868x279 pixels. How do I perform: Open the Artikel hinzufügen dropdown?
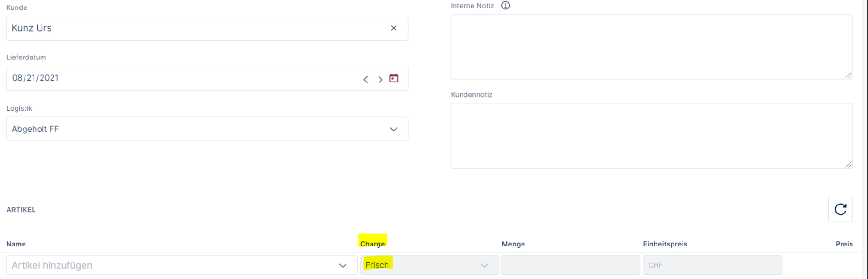point(343,265)
